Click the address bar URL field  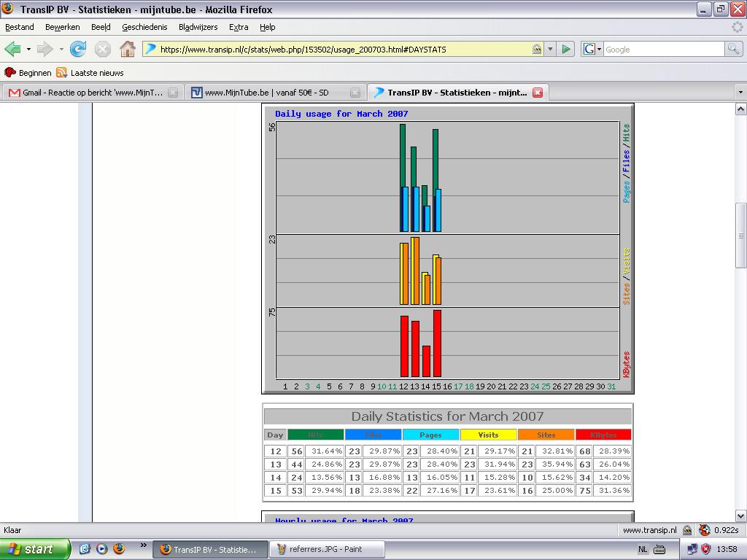pyautogui.click(x=344, y=49)
